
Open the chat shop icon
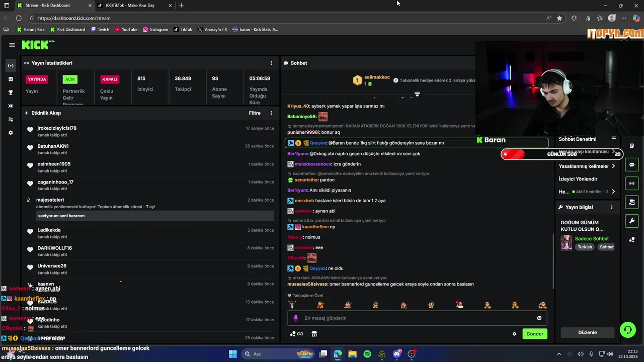(314, 334)
